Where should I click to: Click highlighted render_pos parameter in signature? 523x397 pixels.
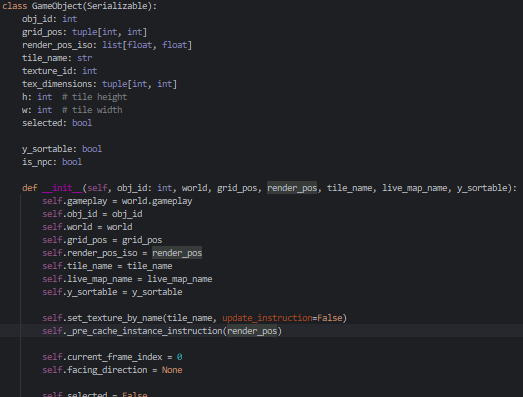292,188
